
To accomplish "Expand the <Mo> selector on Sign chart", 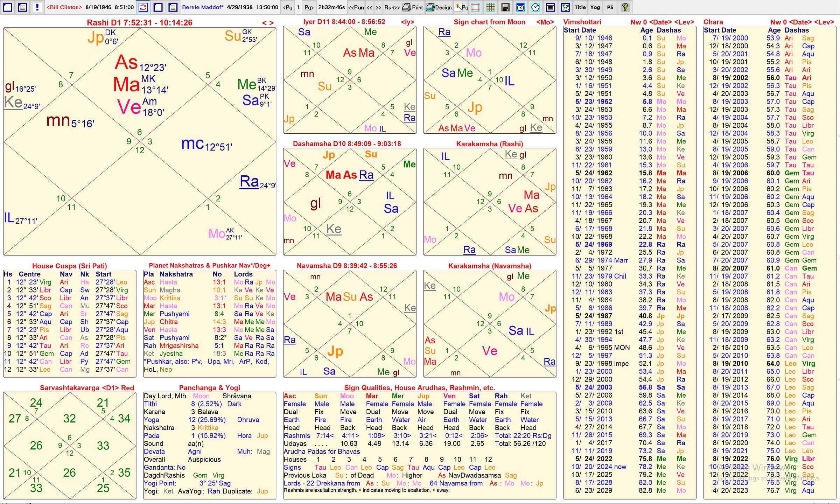I will (x=545, y=22).
